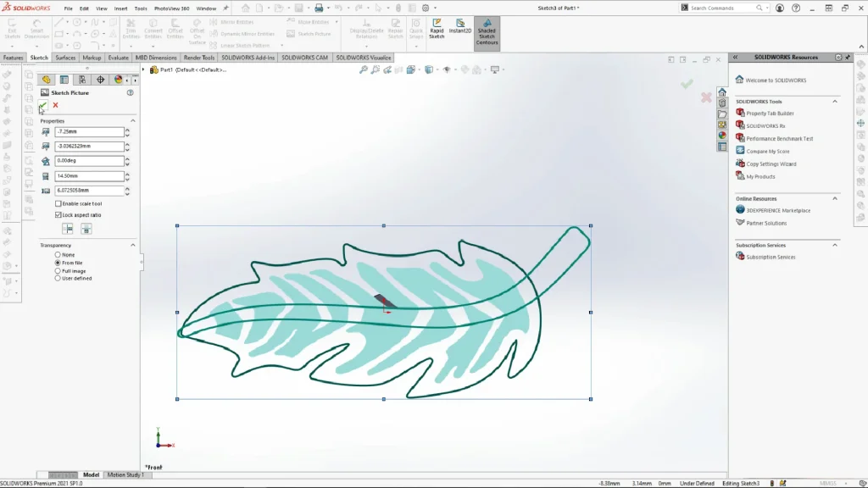Open the PropertyManager tab icon

point(64,80)
